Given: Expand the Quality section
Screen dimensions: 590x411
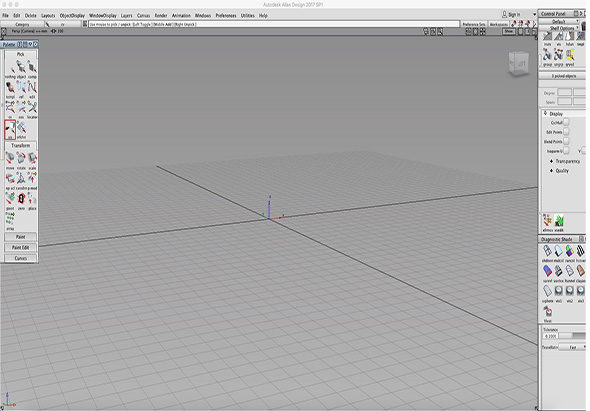Looking at the screenshot, I should (551, 170).
